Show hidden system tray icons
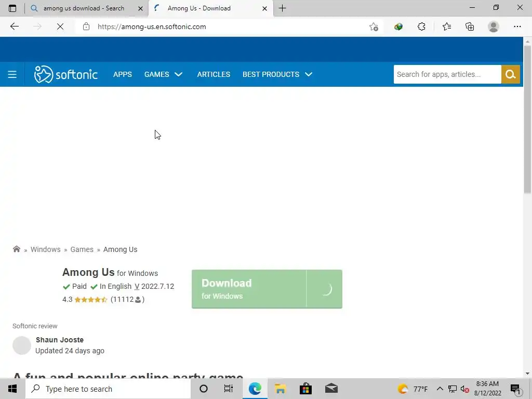 tap(440, 389)
